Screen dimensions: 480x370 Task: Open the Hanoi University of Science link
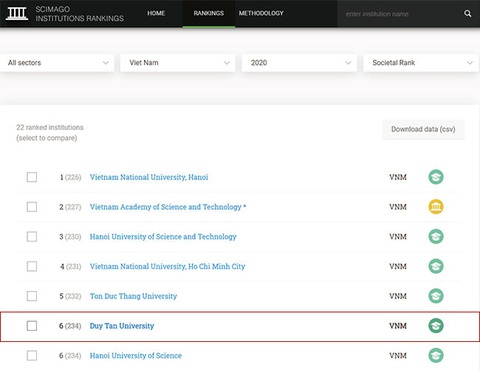tap(136, 356)
